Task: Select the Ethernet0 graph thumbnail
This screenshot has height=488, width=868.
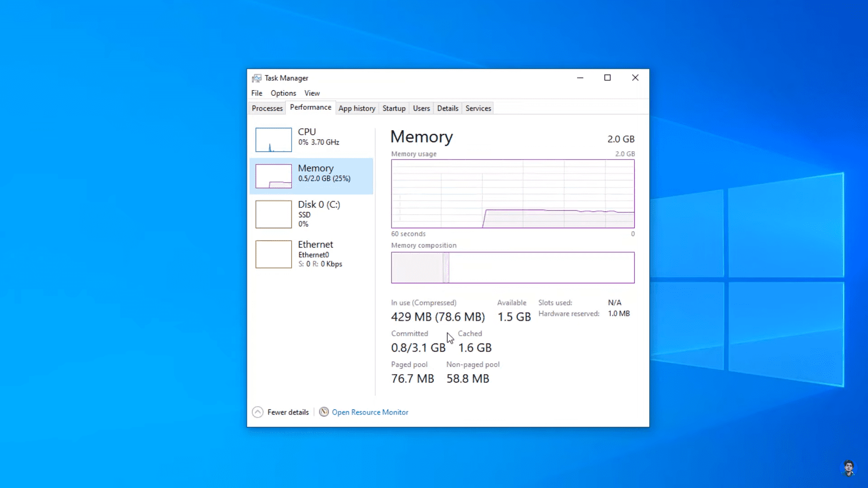Action: (x=273, y=254)
